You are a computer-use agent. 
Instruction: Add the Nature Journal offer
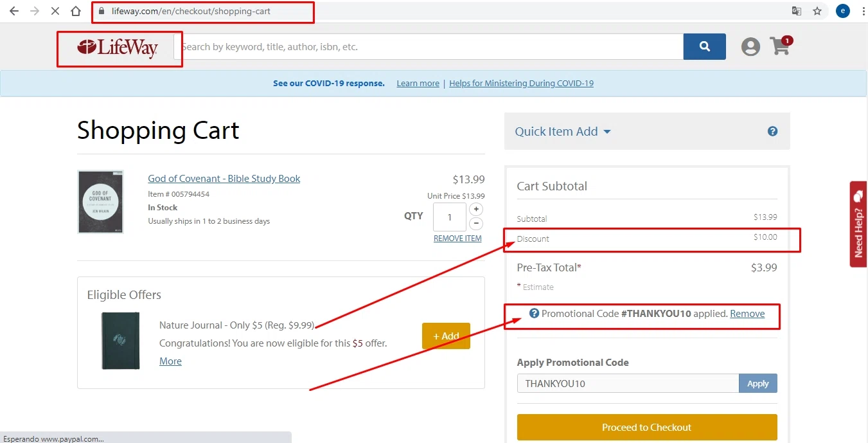(446, 336)
